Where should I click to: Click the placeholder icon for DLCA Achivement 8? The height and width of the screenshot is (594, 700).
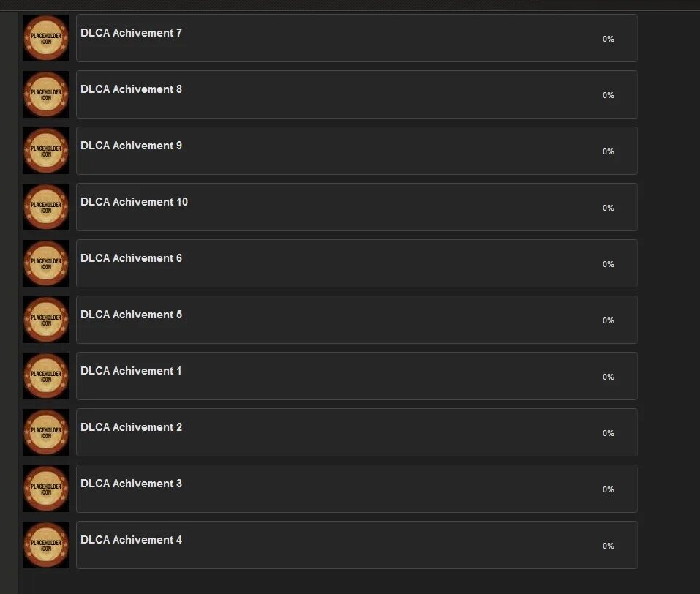[46, 94]
